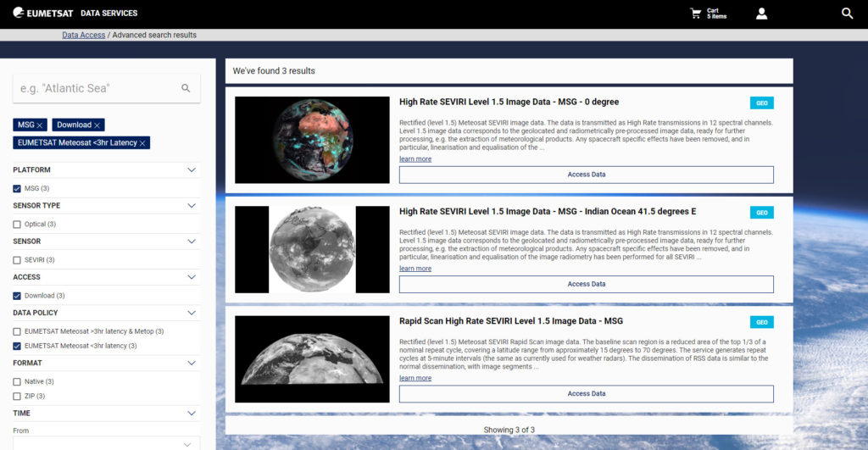Click magnifier icon in sidebar search box
Screen dimensions: 868x450
(186, 88)
